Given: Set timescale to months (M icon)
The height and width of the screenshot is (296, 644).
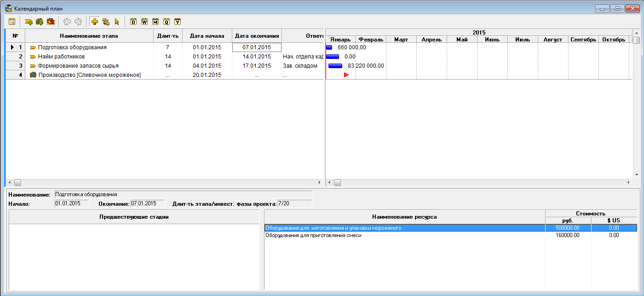Looking at the screenshot, I should pos(155,22).
